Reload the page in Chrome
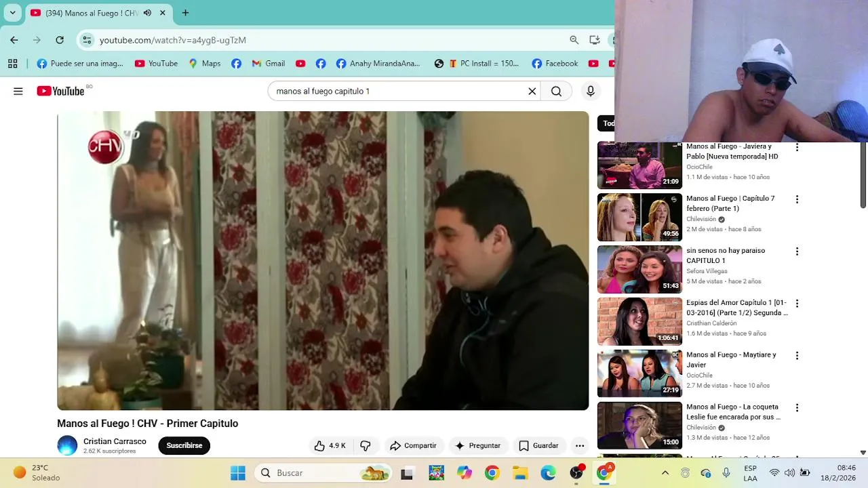The image size is (868, 488). (x=60, y=40)
